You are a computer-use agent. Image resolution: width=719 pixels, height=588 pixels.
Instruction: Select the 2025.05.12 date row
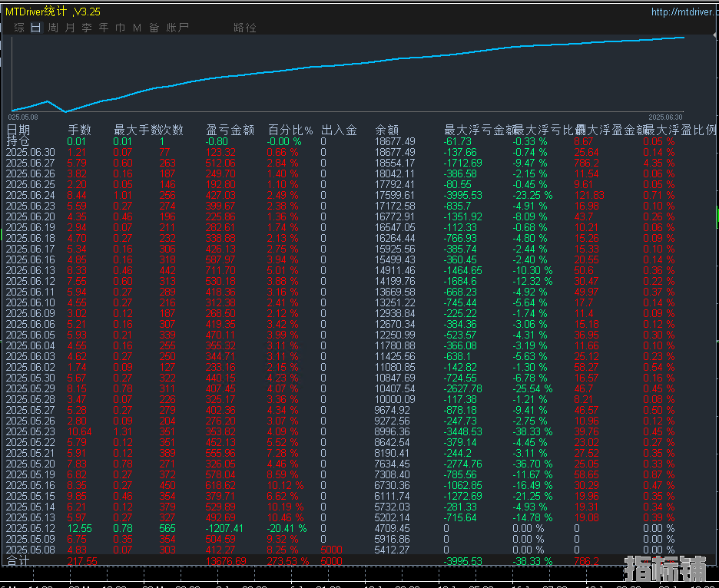30,528
